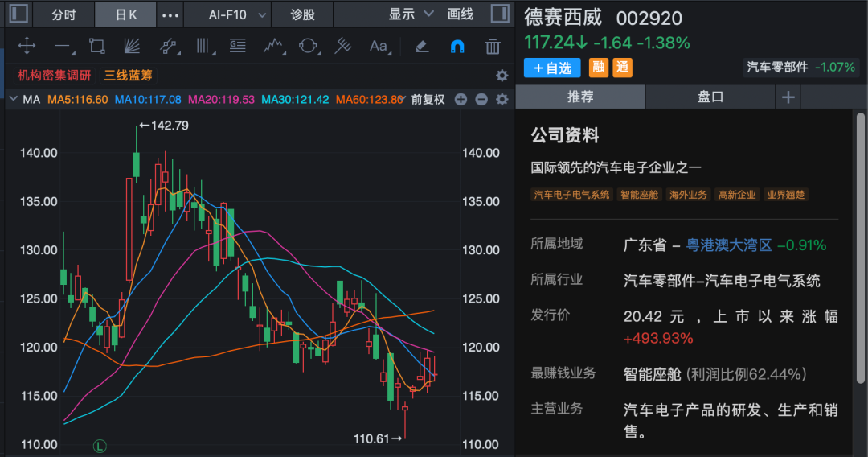Open the tags row settings gear
The image size is (868, 457).
tap(502, 76)
